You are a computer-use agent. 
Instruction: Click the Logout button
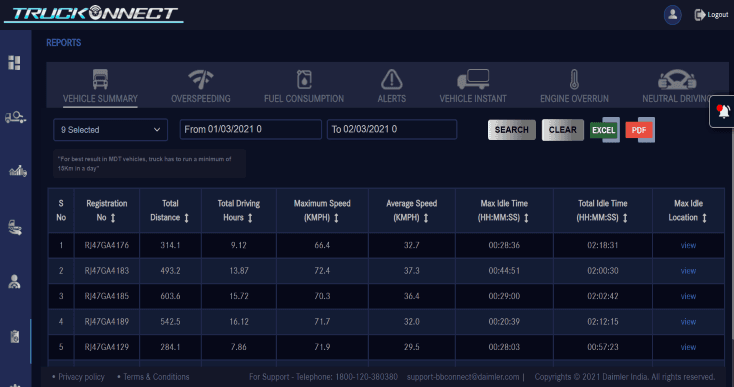[x=711, y=15]
